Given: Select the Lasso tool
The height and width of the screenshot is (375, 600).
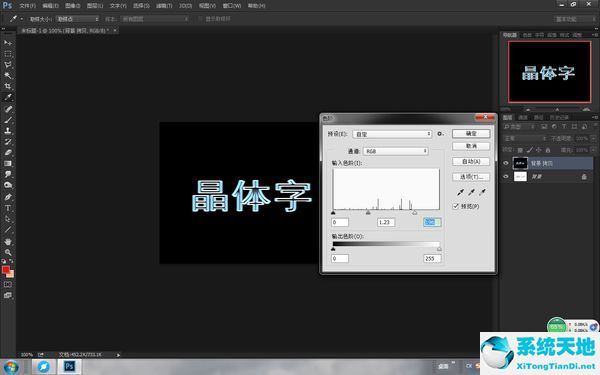Looking at the screenshot, I should [x=8, y=65].
